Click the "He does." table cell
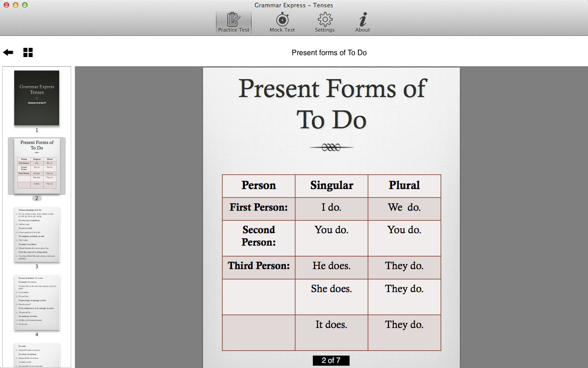The image size is (588, 368). coord(331,266)
